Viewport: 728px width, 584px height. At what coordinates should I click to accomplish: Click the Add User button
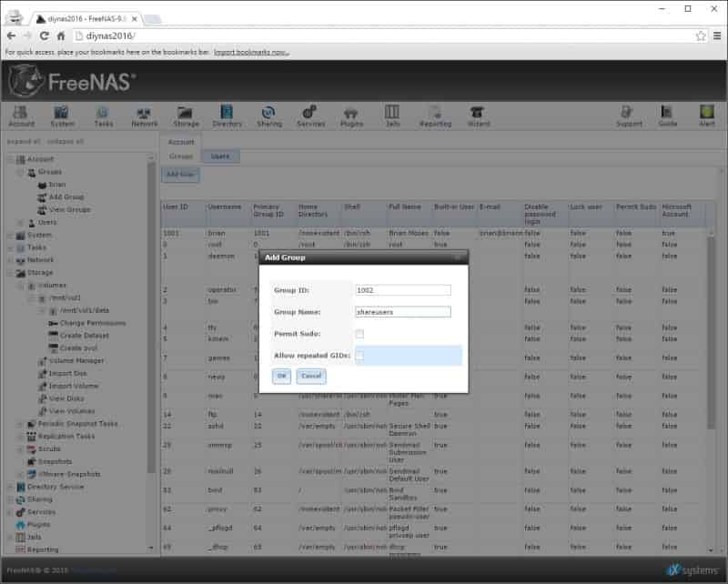pyautogui.click(x=180, y=175)
